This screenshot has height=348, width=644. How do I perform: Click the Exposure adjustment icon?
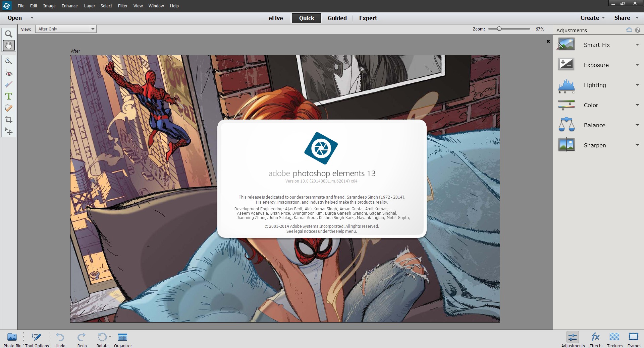click(566, 64)
